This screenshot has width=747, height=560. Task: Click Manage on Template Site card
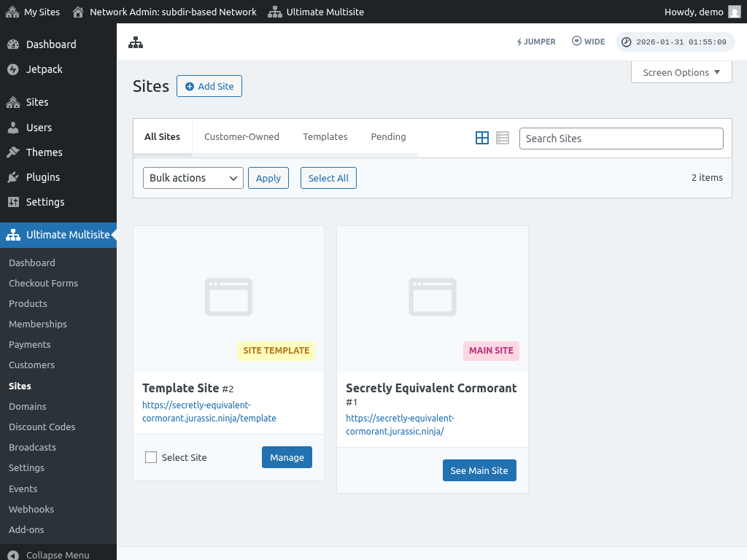pos(287,457)
